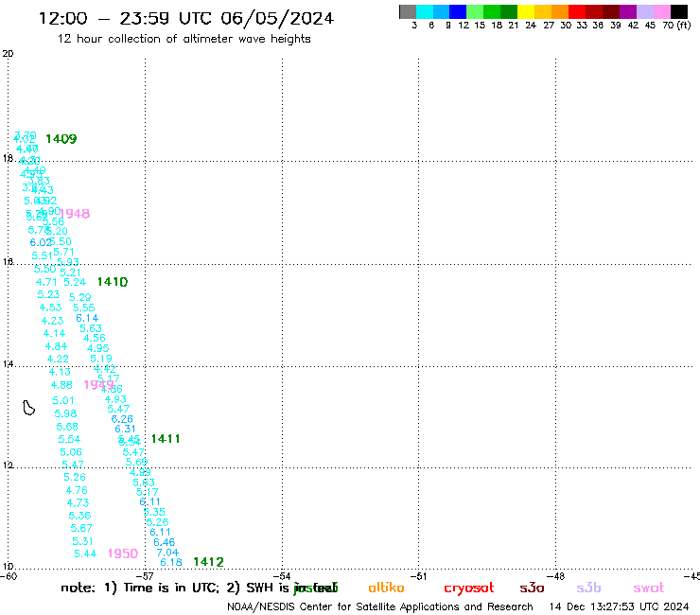Click the 'altika' legend label
Viewport: 700px width, 615px height.
tap(386, 588)
